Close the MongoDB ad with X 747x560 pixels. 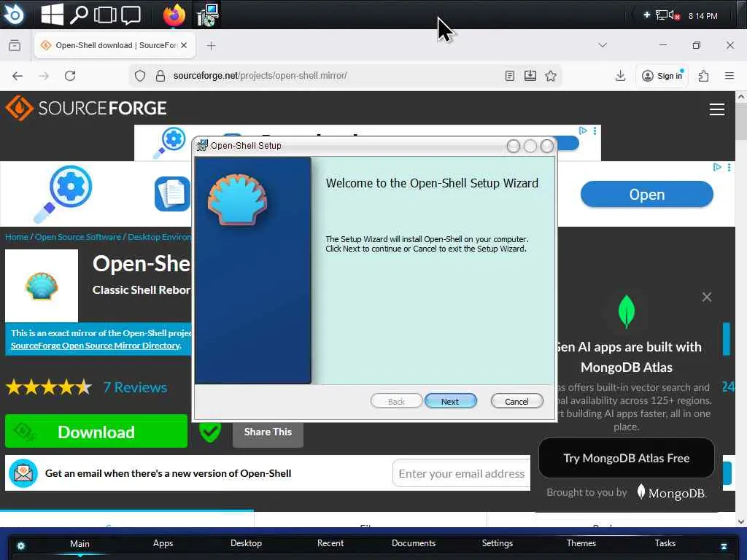pyautogui.click(x=706, y=297)
